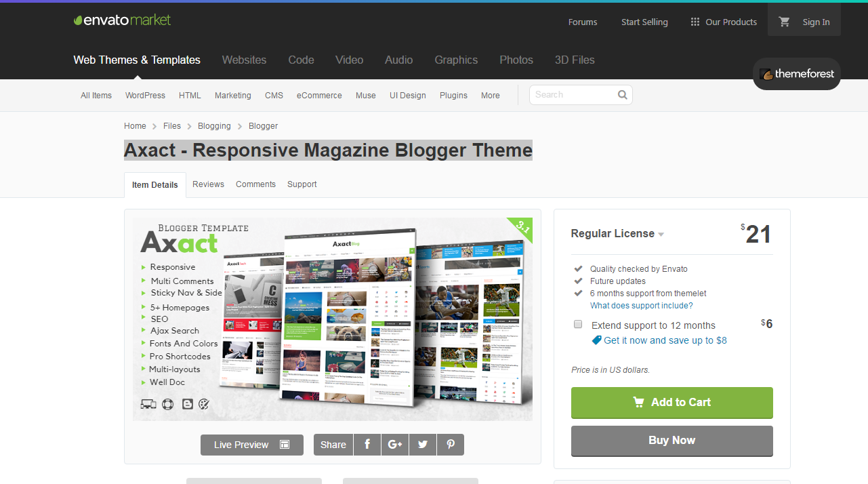This screenshot has height=484, width=868.
Task: Share on Twitter icon
Action: click(x=423, y=445)
